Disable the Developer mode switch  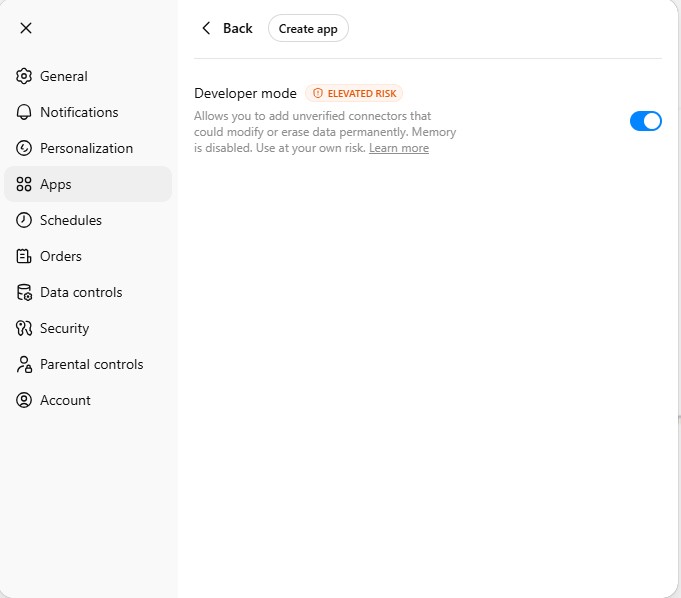click(x=645, y=121)
